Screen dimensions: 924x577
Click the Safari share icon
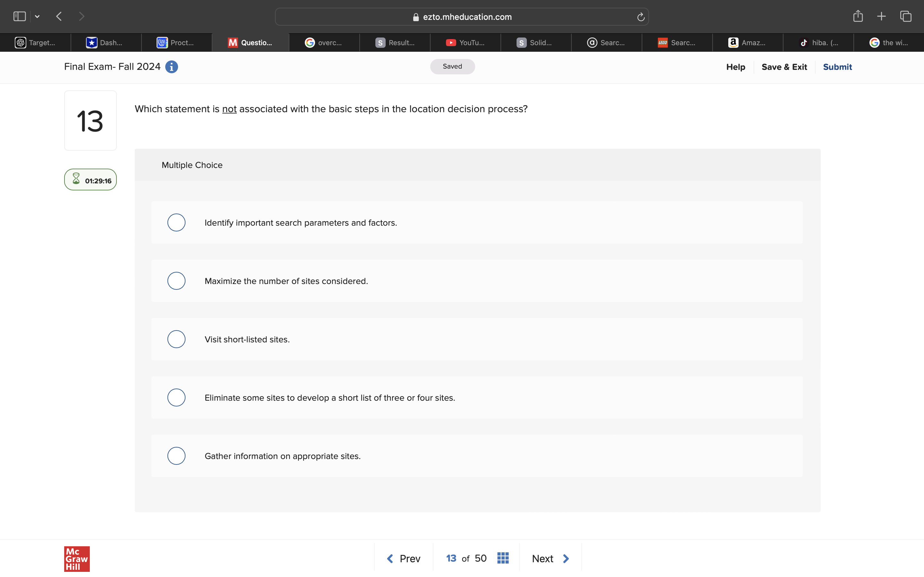(858, 16)
